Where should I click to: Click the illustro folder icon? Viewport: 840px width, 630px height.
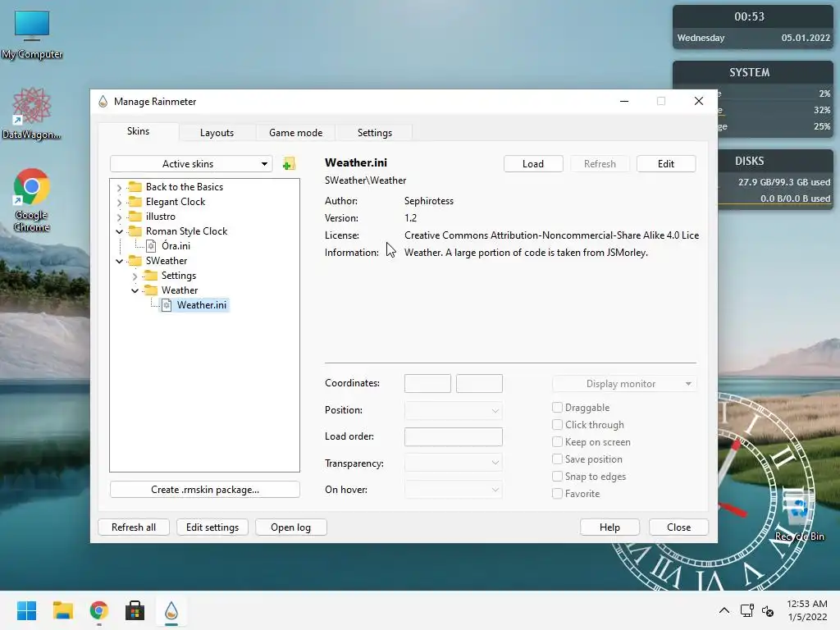[135, 217]
